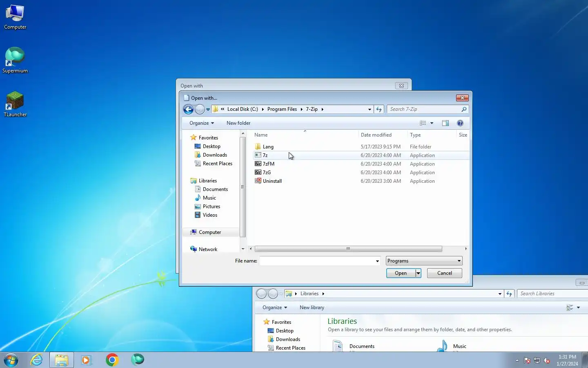Open Organize menu in Libraries window
This screenshot has width=588, height=368.
click(x=275, y=307)
